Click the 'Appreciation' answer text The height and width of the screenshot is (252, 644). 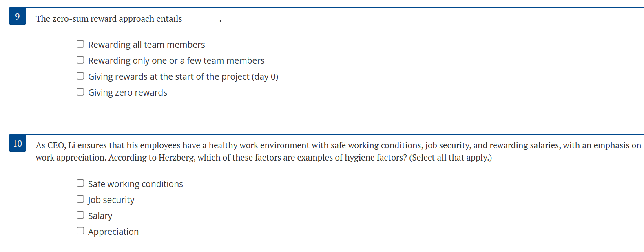pos(113,232)
